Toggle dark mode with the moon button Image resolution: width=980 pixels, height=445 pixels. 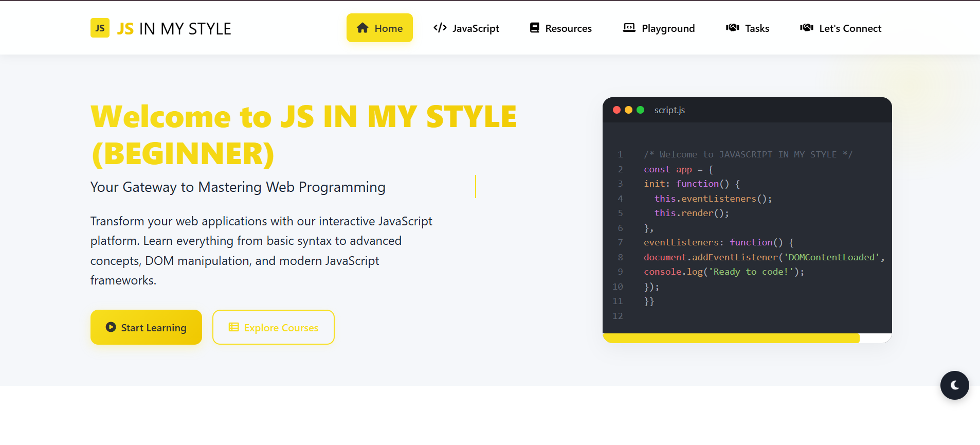coord(954,385)
